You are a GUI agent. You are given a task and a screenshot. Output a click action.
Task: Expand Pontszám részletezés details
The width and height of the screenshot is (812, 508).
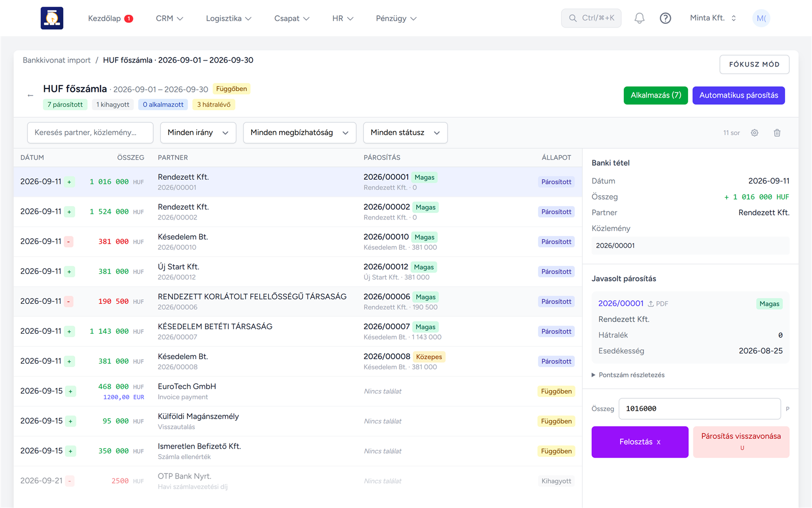628,375
